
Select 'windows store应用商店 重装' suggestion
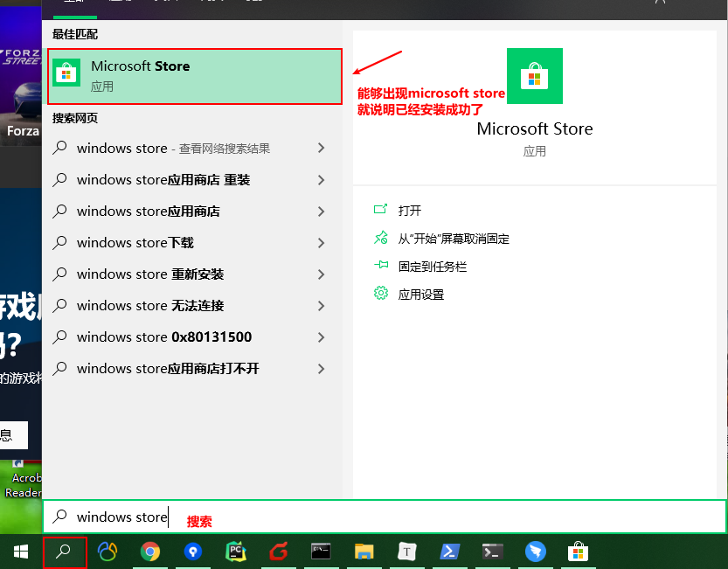192,180
